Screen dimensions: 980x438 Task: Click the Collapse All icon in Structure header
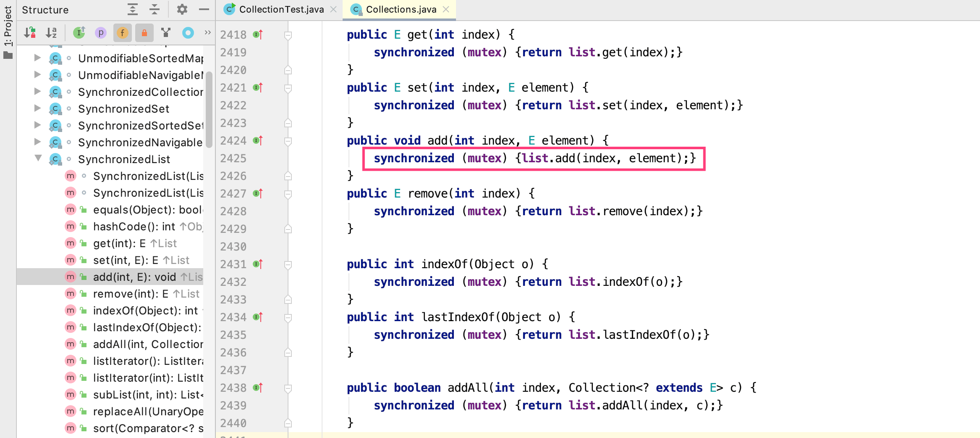click(155, 9)
